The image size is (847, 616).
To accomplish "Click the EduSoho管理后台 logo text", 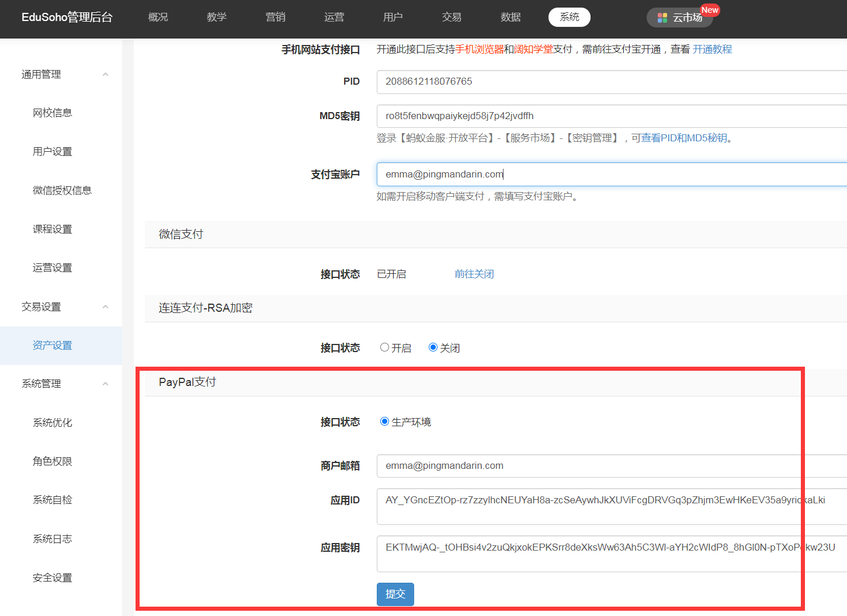I will pyautogui.click(x=67, y=18).
